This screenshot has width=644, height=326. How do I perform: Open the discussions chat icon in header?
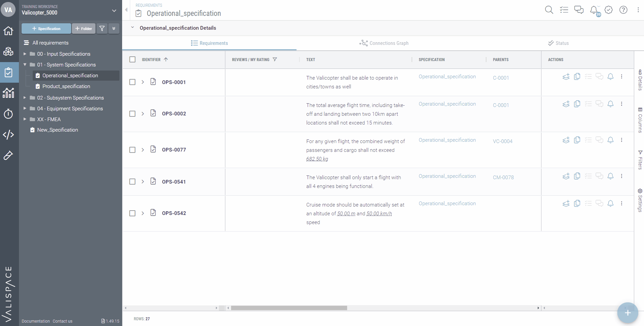coord(579,10)
